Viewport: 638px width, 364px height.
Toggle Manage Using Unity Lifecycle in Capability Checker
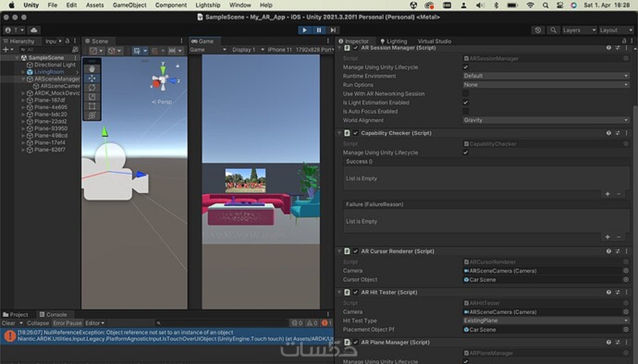tap(466, 152)
